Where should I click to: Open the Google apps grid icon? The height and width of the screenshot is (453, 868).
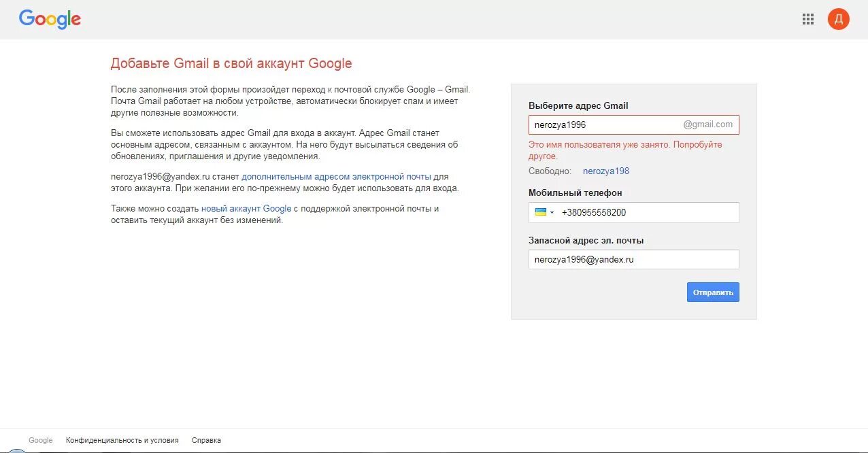click(808, 19)
